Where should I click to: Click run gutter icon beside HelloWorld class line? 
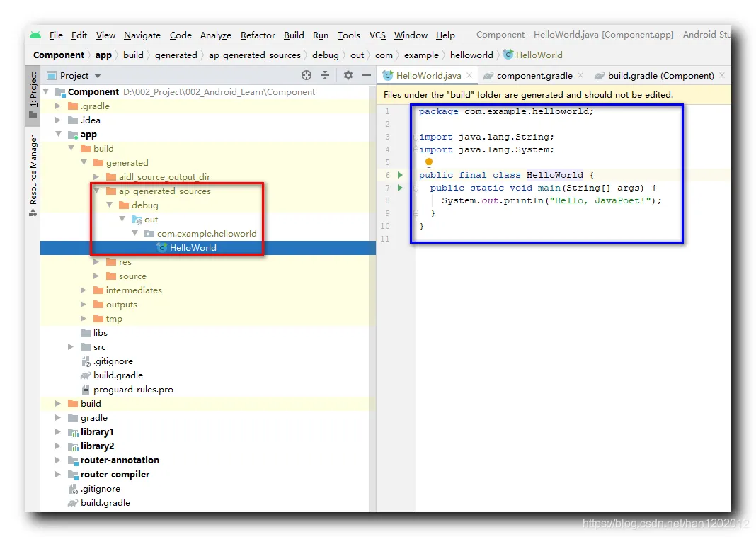pyautogui.click(x=400, y=175)
